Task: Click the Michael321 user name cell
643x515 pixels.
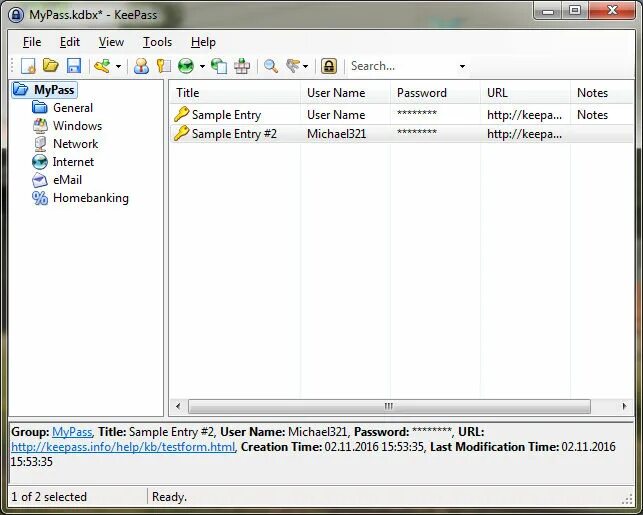Action: click(337, 134)
